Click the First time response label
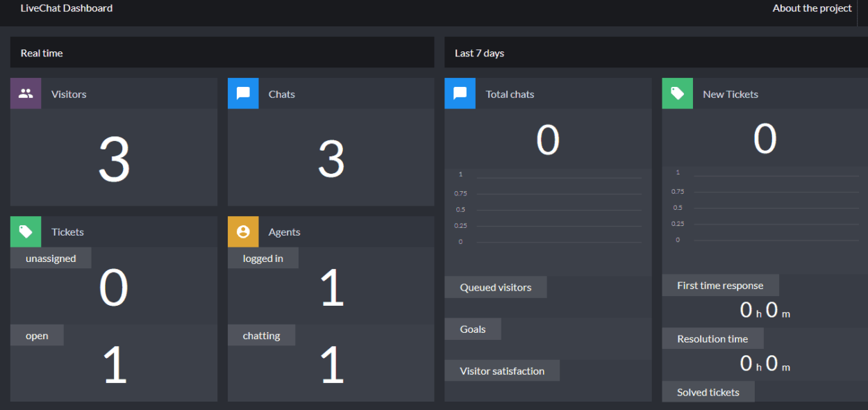This screenshot has height=410, width=868. [720, 285]
